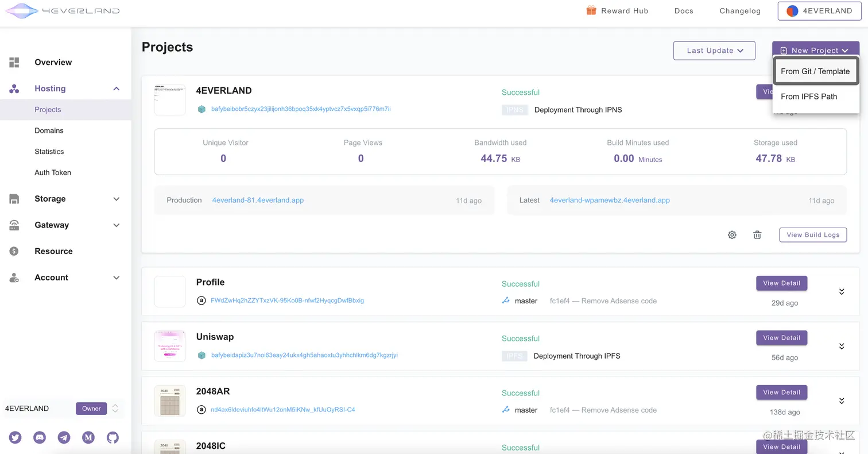Open the Telegram social icon
This screenshot has height=454, width=868.
pos(64,437)
